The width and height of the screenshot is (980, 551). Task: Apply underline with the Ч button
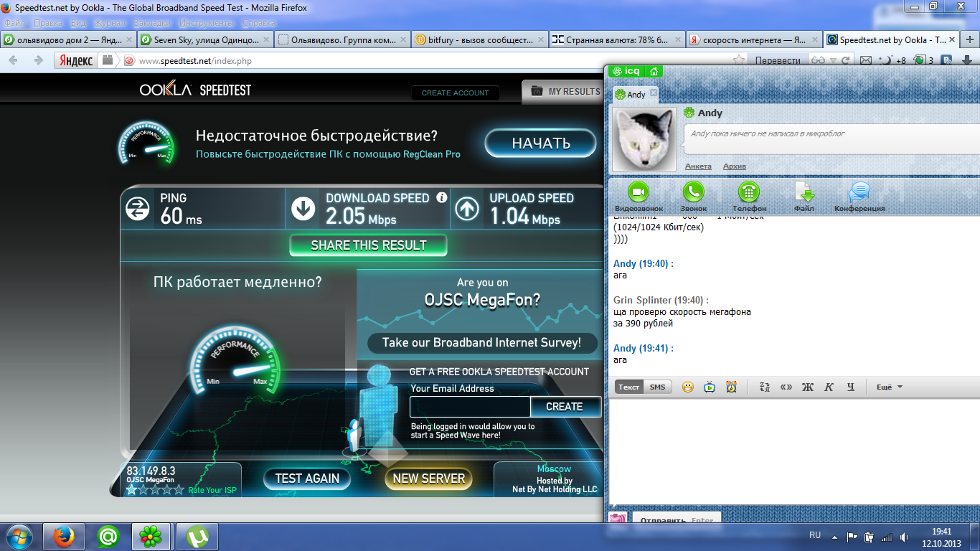pos(851,387)
